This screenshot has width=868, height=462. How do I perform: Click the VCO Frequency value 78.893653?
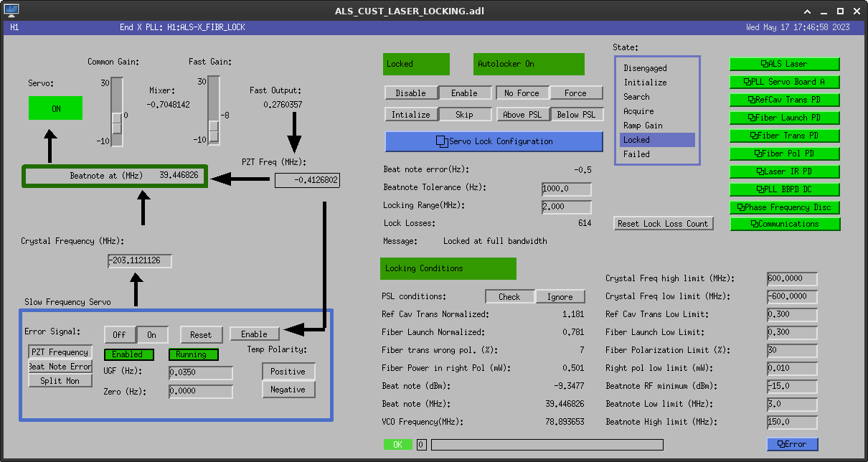tap(565, 422)
